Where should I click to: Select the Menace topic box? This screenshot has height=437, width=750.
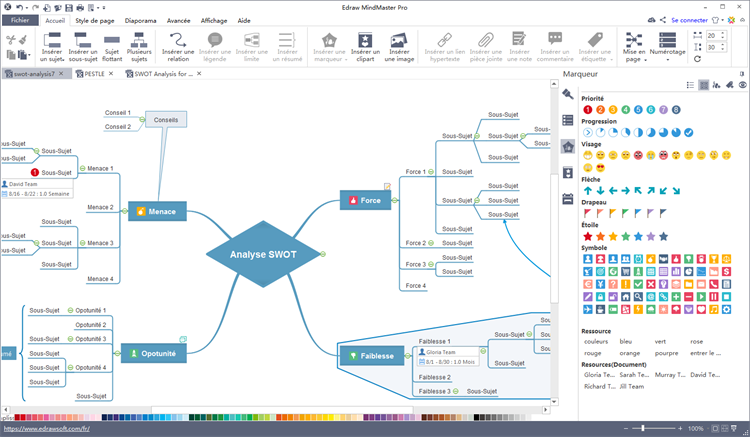tap(157, 211)
